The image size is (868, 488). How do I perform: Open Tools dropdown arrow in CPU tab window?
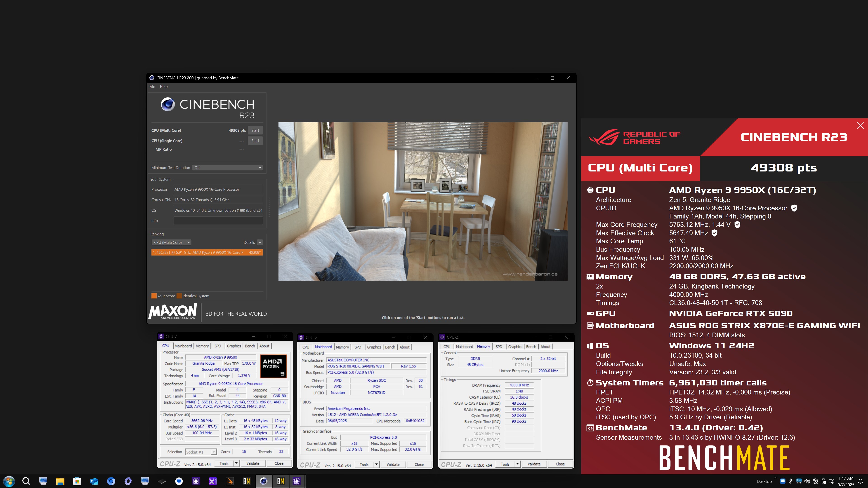(236, 463)
